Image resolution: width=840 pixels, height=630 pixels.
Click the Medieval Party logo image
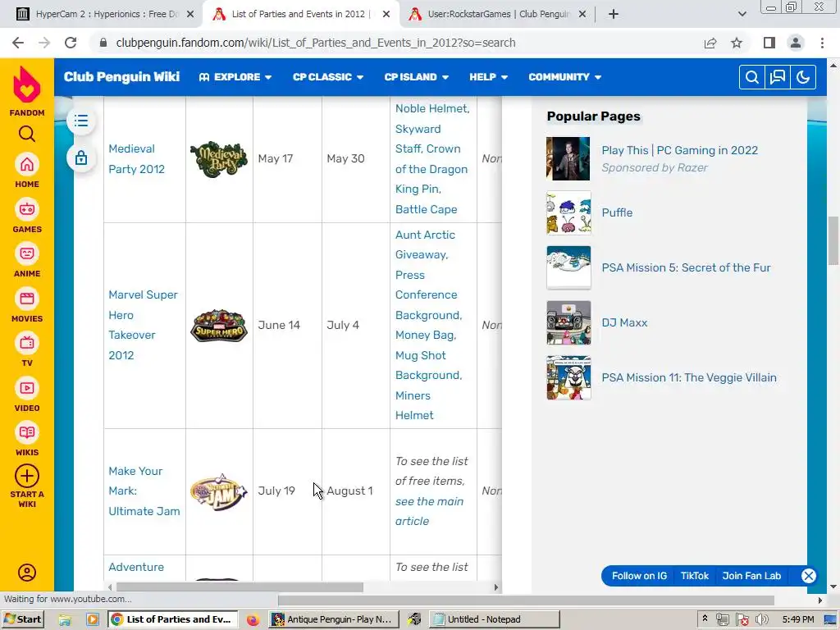point(218,159)
